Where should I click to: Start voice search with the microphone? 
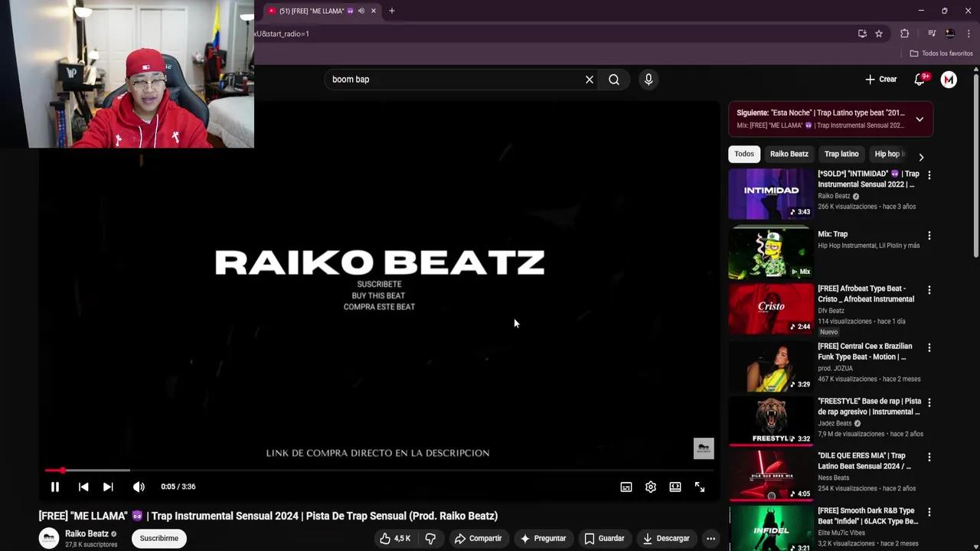648,79
